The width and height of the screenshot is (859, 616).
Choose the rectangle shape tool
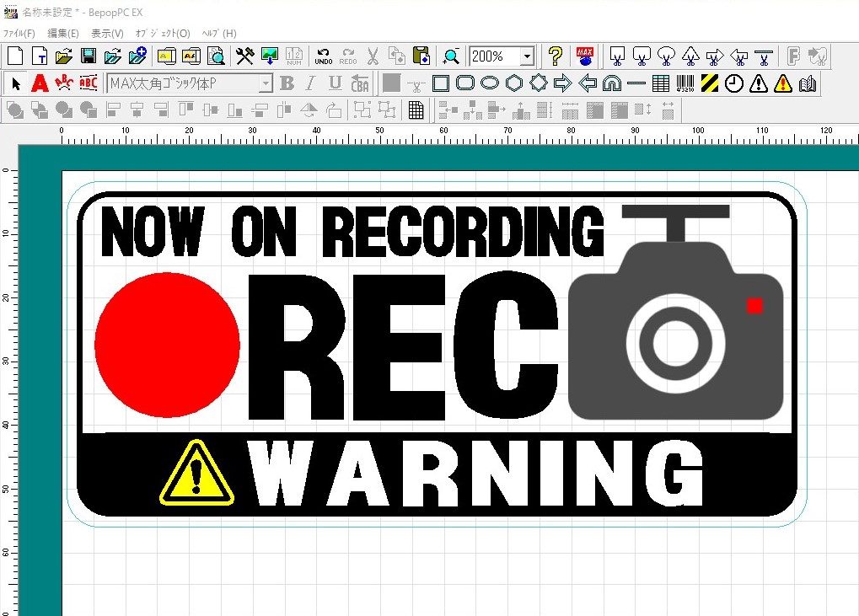[x=441, y=83]
